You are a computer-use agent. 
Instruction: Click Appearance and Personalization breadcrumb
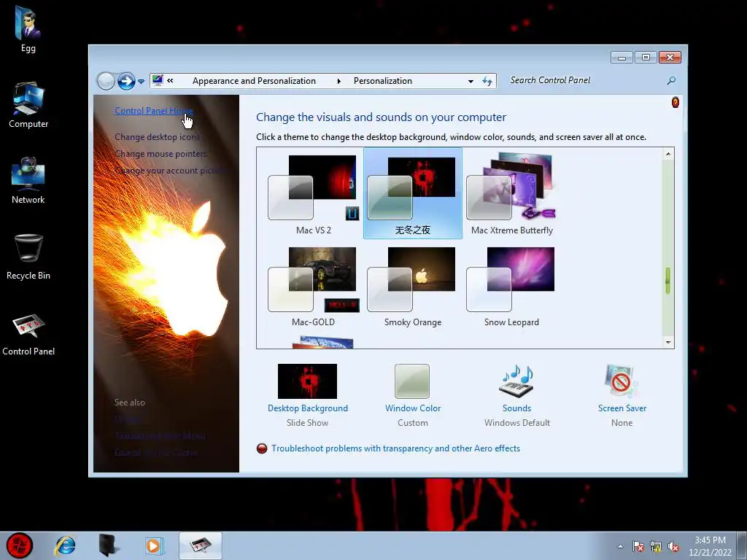(x=254, y=81)
